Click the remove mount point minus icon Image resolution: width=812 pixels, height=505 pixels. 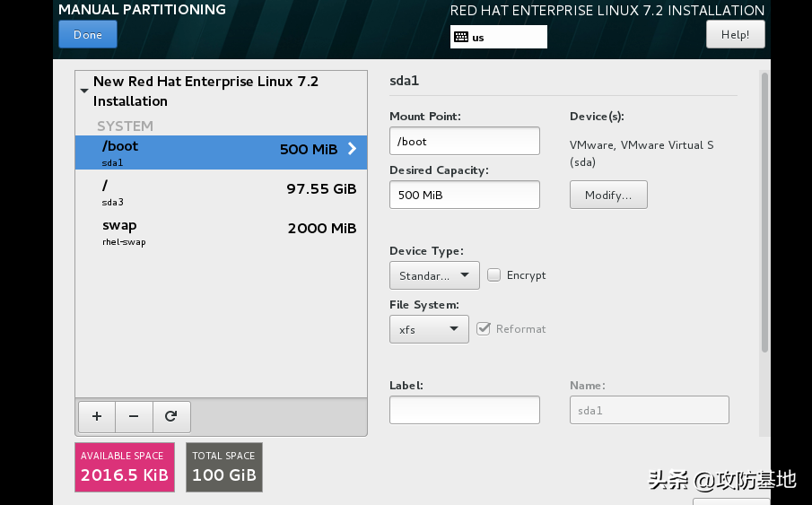point(134,416)
